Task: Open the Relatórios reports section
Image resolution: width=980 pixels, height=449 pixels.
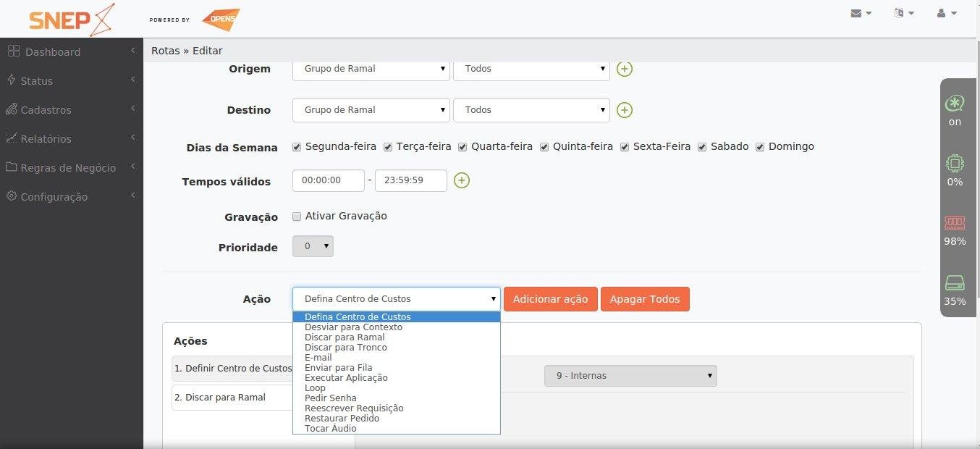Action: pyautogui.click(x=47, y=138)
